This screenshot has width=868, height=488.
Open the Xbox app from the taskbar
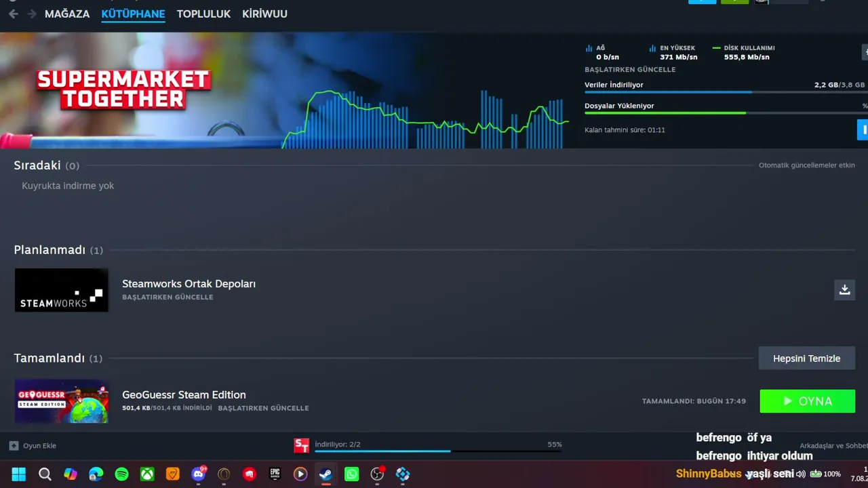click(x=147, y=474)
